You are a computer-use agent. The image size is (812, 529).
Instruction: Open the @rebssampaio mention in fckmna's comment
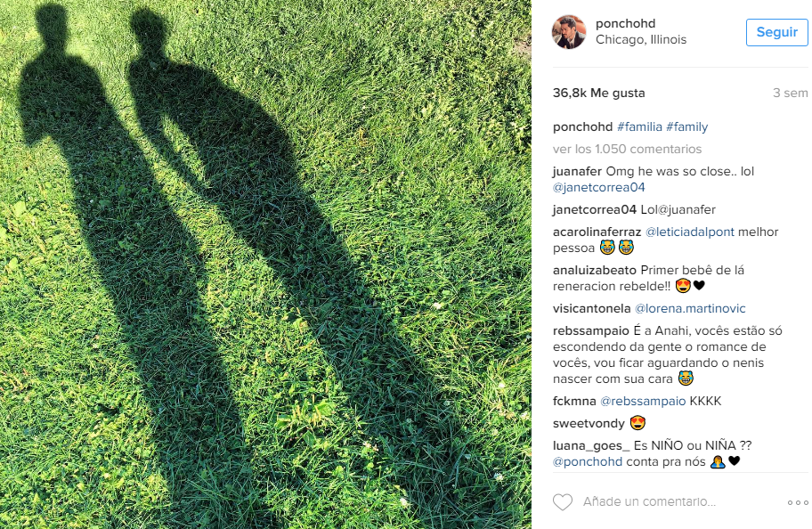click(643, 402)
